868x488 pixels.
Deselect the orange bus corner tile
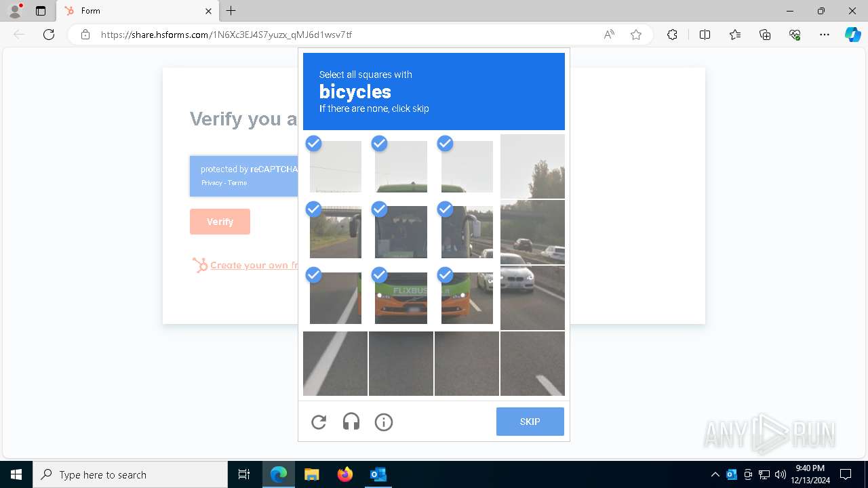(x=467, y=298)
